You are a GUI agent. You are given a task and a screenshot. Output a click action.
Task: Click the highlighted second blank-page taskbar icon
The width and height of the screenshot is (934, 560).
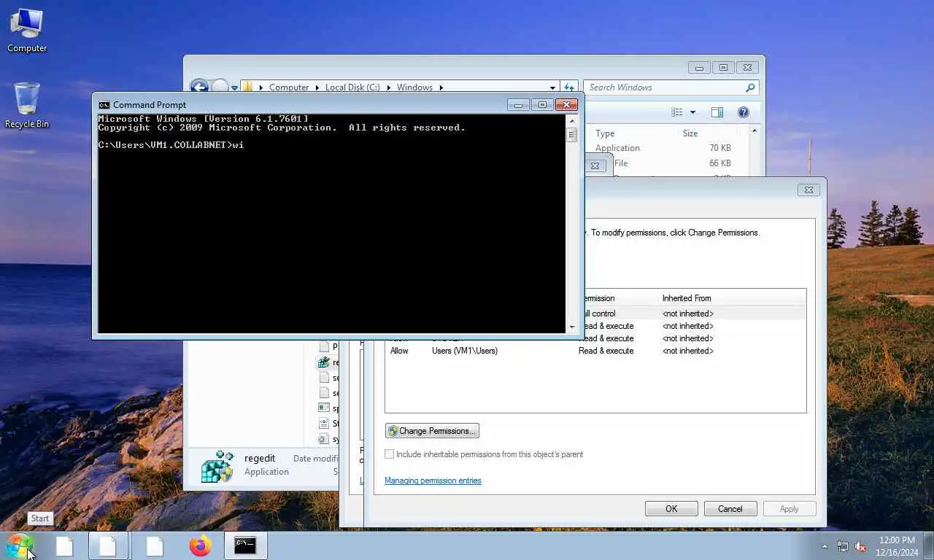(108, 545)
